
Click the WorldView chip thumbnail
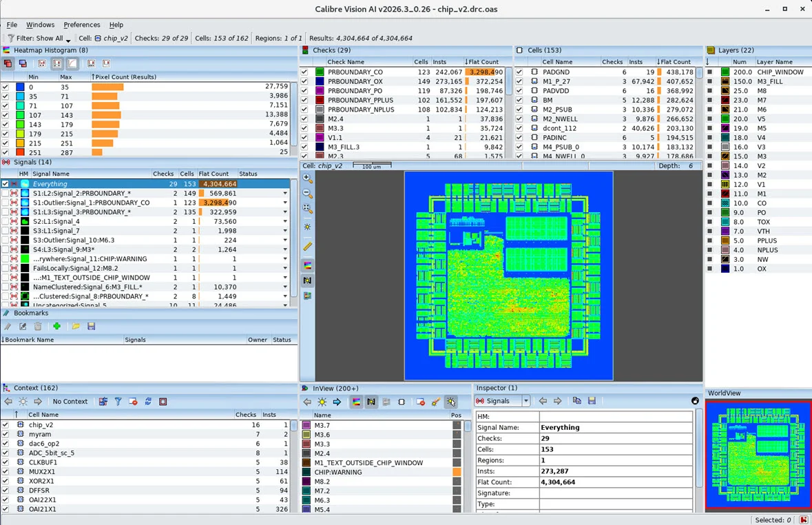click(x=757, y=455)
